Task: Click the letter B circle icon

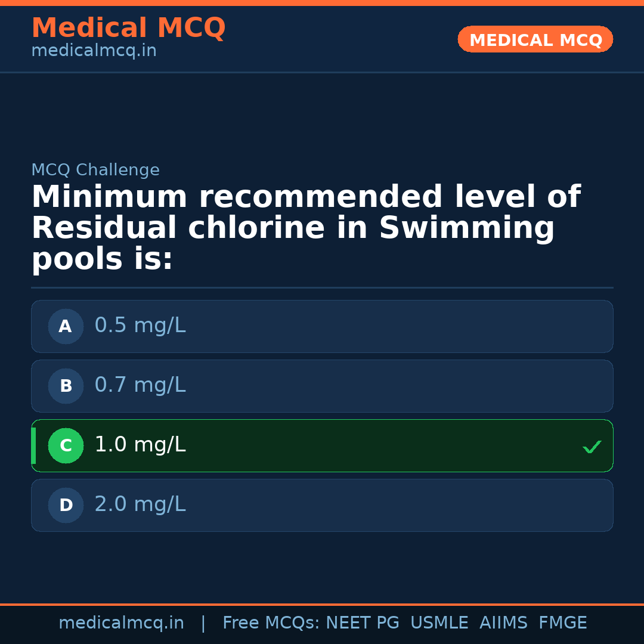Action: tap(66, 386)
